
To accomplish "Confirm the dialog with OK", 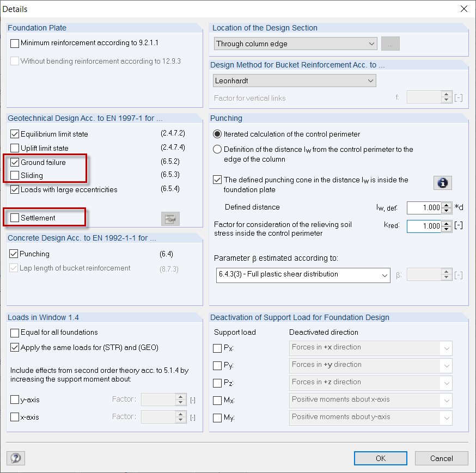I will [380, 458].
